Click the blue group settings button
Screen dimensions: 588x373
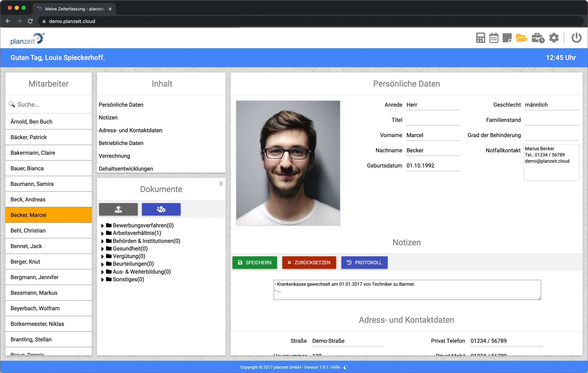[161, 209]
